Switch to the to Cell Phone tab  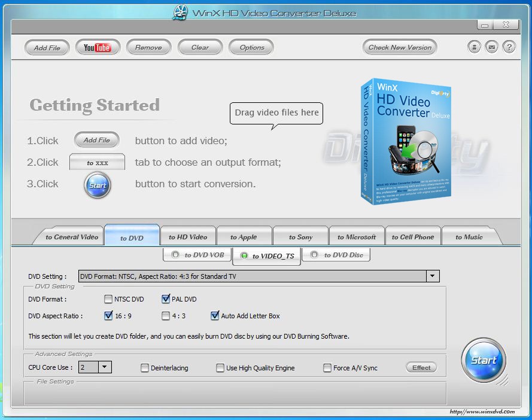(x=413, y=237)
